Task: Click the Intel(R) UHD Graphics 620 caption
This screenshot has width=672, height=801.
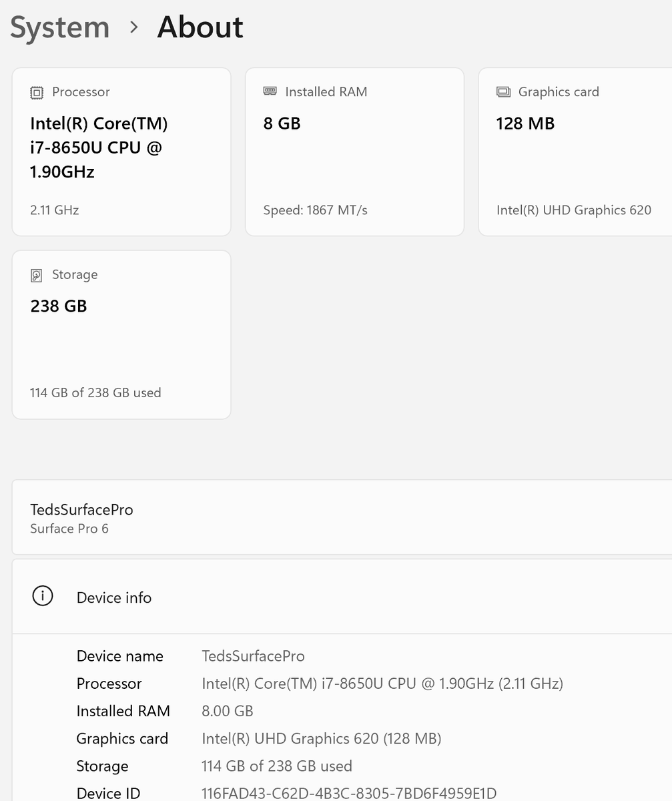Action: (574, 210)
